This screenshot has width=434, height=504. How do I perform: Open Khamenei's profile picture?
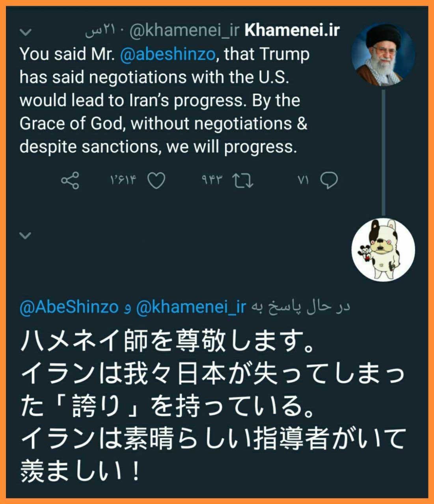(383, 54)
